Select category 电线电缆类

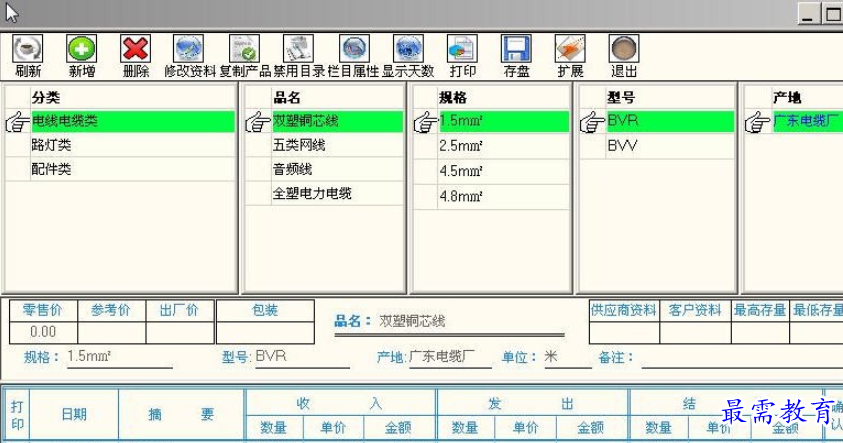click(133, 121)
